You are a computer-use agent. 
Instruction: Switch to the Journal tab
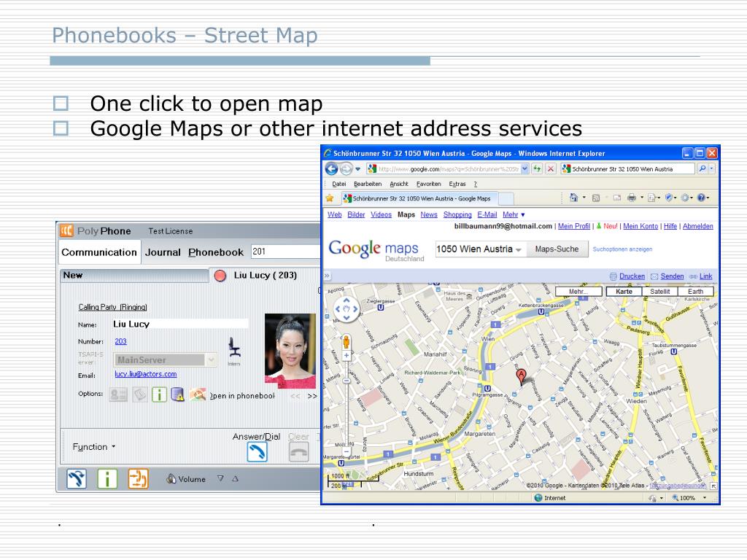tap(163, 252)
